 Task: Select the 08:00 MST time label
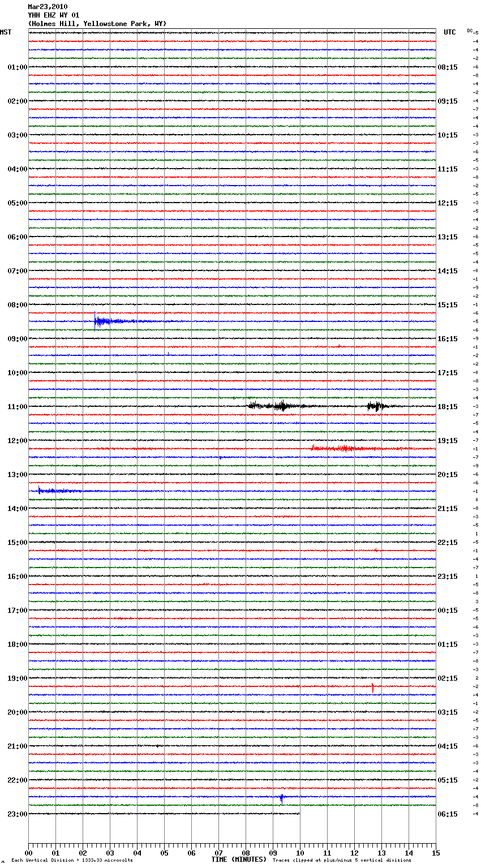point(18,305)
